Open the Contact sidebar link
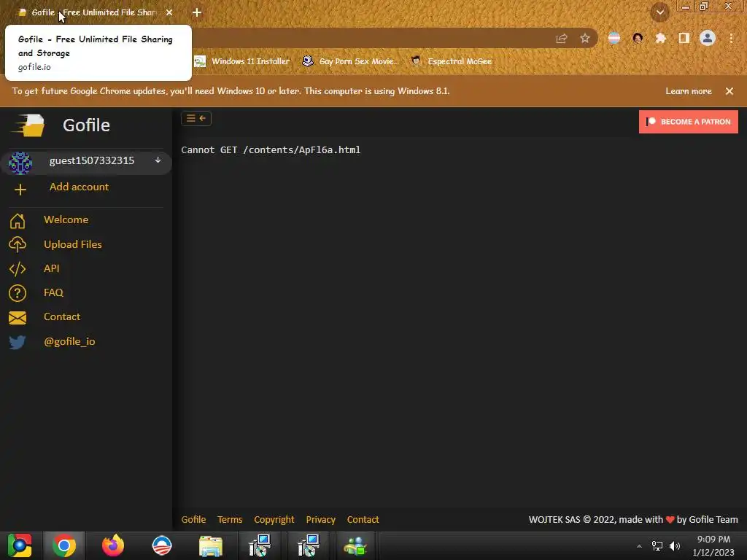747x560 pixels. (x=62, y=316)
